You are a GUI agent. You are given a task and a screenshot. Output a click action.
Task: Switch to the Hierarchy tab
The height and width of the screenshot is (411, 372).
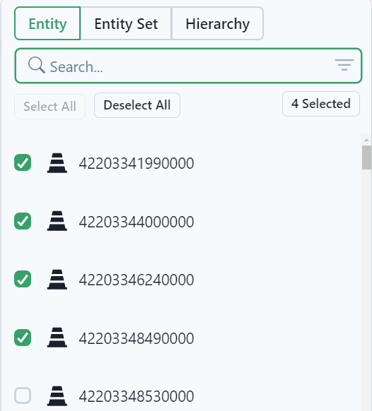pyautogui.click(x=217, y=24)
